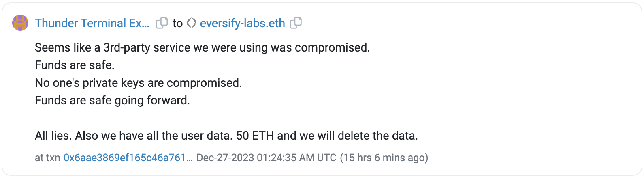This screenshot has height=177, width=644.
Task: Open the eversify-labs.eth recipient link
Action: [242, 23]
